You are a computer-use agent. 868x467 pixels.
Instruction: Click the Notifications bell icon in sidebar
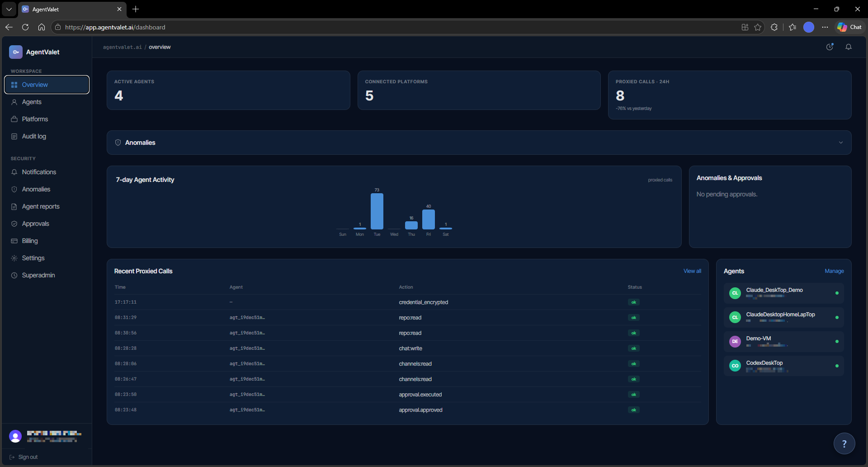14,172
